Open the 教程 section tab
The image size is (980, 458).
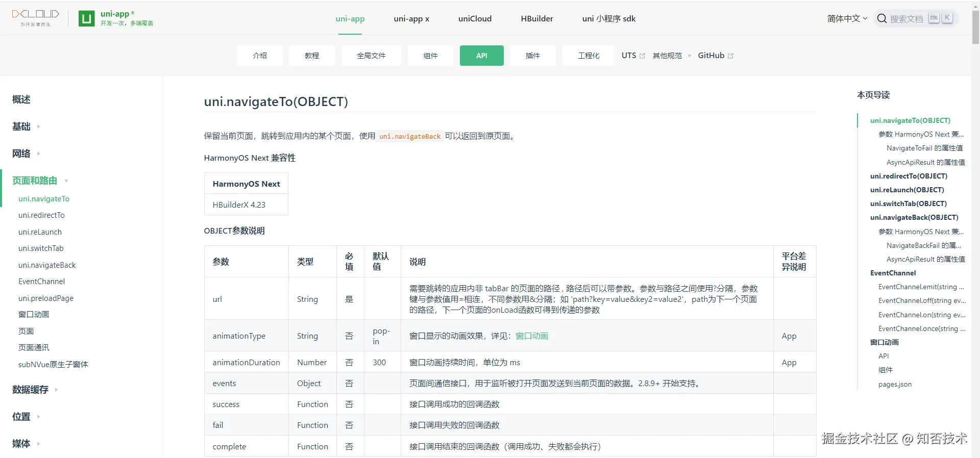[x=312, y=56]
